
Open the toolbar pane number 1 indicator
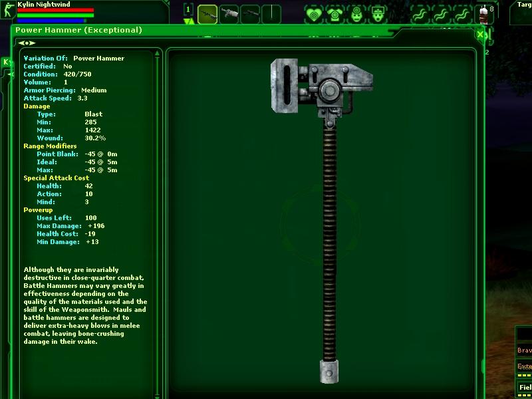coord(188,9)
